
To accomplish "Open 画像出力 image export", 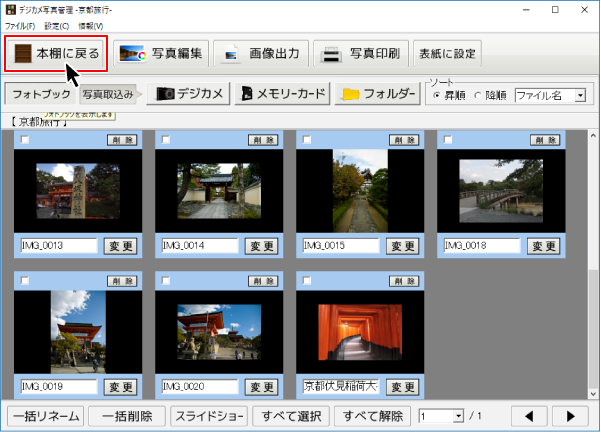I will pyautogui.click(x=261, y=54).
